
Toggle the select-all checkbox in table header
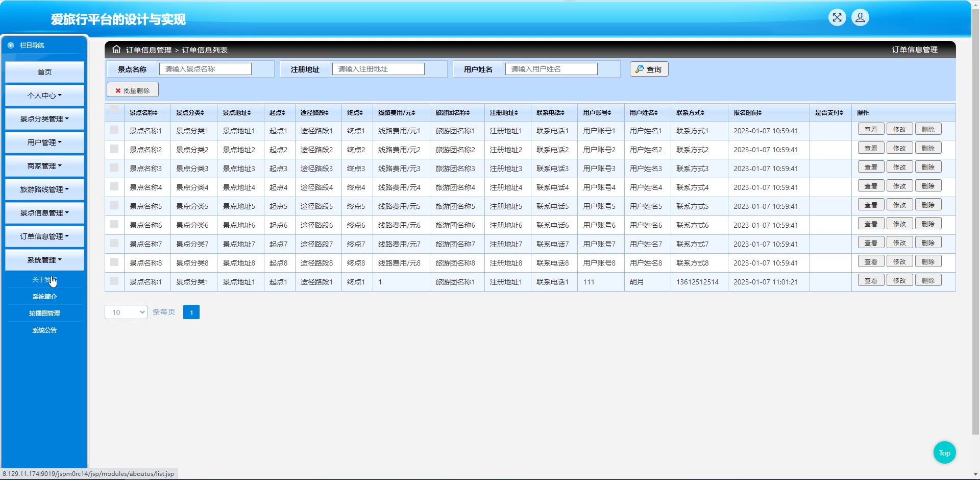click(x=114, y=109)
